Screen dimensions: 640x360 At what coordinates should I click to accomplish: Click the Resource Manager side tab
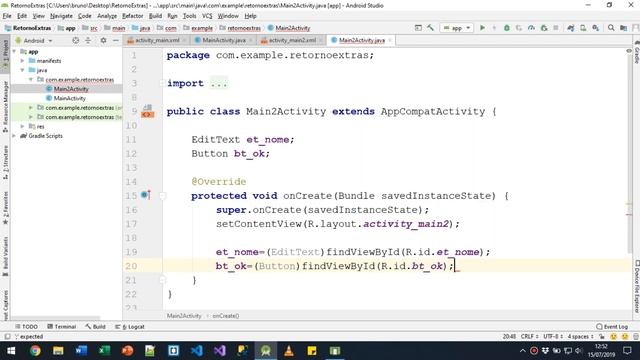5,107
